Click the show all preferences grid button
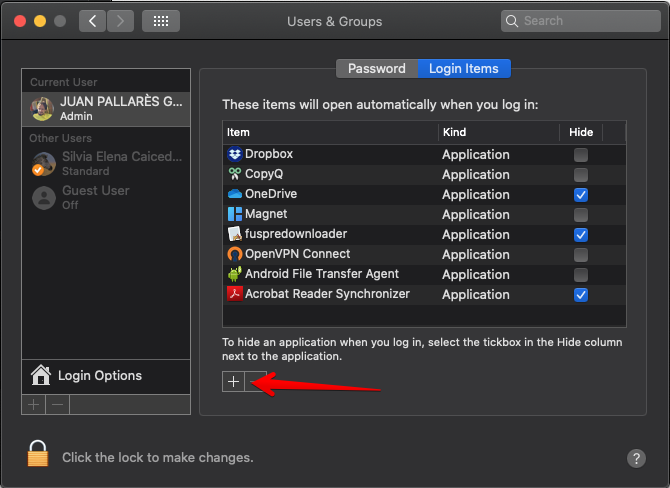670x488 pixels. point(161,21)
